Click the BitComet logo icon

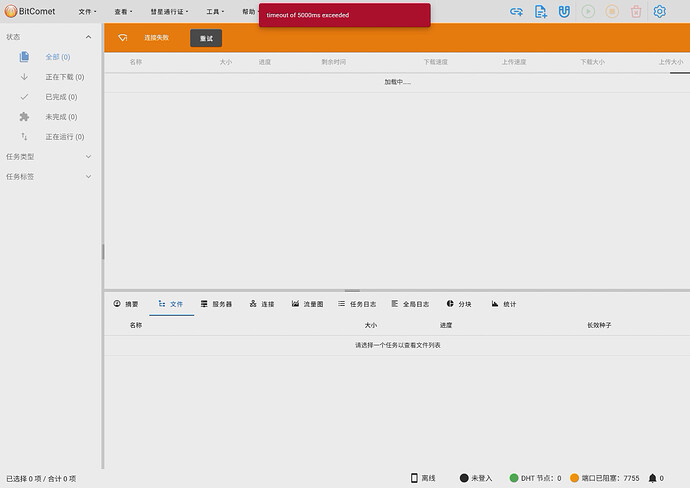11,12
